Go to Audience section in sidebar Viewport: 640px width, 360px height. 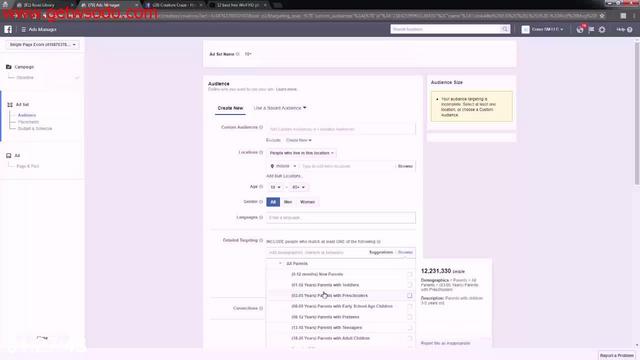27,116
